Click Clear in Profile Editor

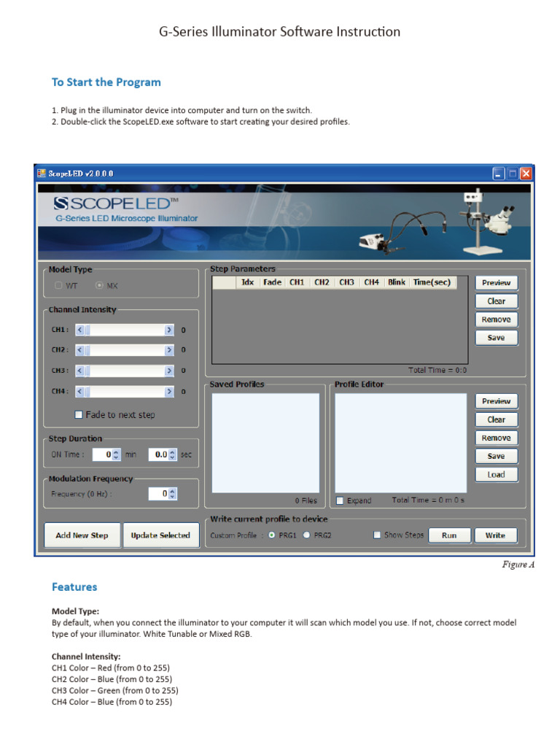(x=496, y=419)
